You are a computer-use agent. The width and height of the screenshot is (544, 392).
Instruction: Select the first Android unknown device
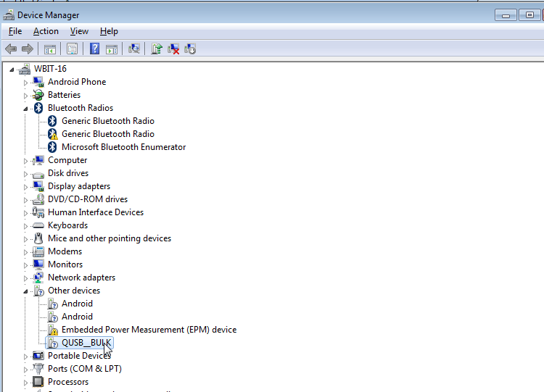point(77,304)
